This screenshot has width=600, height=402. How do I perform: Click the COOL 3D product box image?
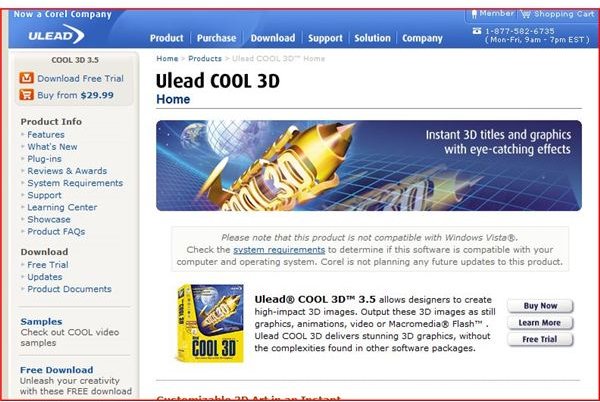click(x=210, y=323)
